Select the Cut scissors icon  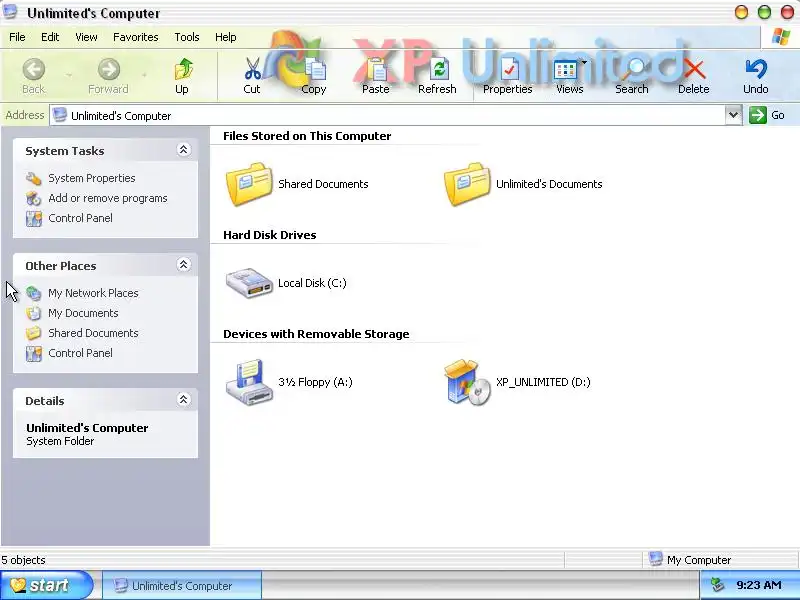pos(252,69)
